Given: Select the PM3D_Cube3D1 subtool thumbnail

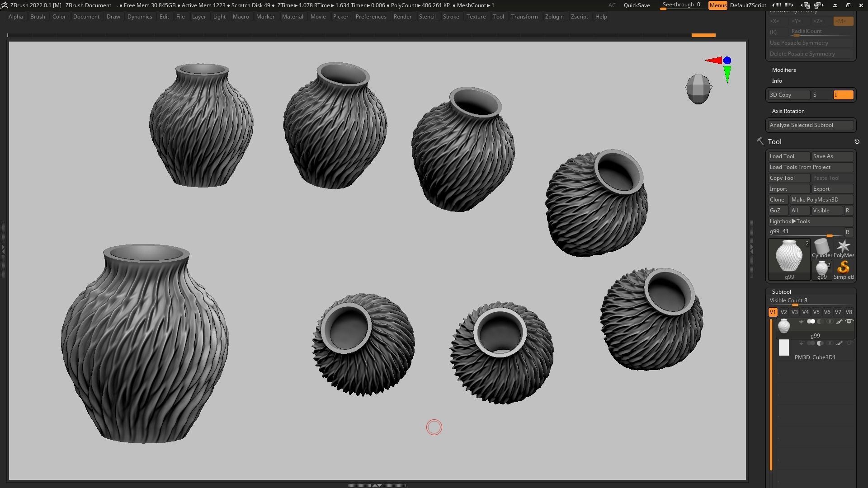Looking at the screenshot, I should click(784, 348).
